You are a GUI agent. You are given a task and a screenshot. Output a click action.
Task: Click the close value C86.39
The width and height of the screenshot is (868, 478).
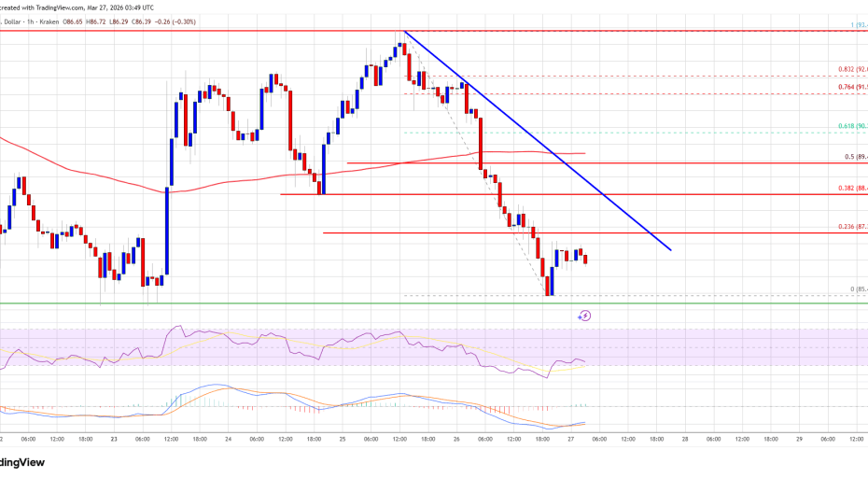point(141,21)
